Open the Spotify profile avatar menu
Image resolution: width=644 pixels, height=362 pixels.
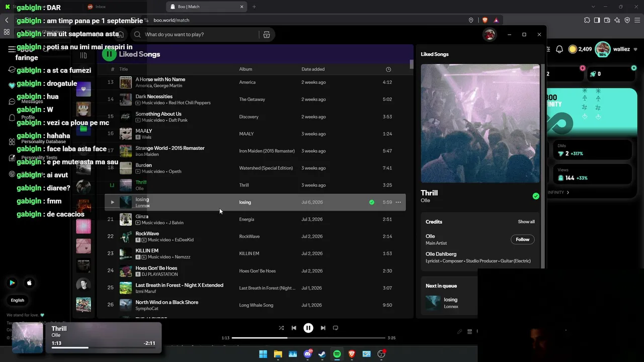tap(490, 35)
